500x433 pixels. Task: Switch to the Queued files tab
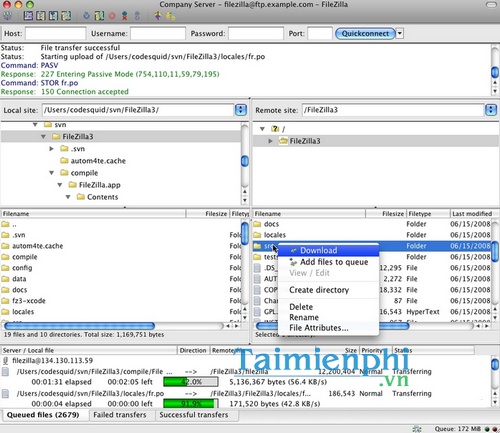point(43,415)
